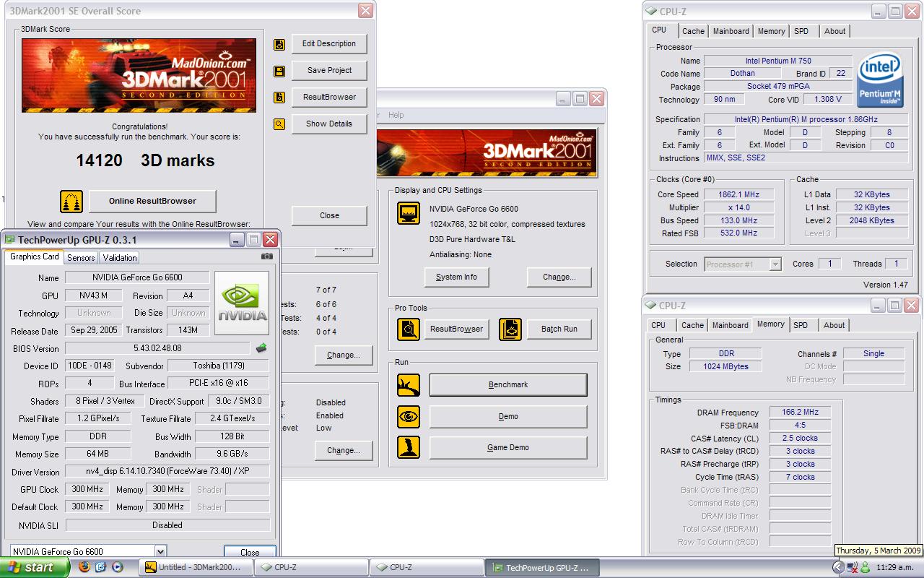Image resolution: width=924 pixels, height=578 pixels.
Task: Switch to the Sensors tab in GPU-Z
Action: click(81, 257)
